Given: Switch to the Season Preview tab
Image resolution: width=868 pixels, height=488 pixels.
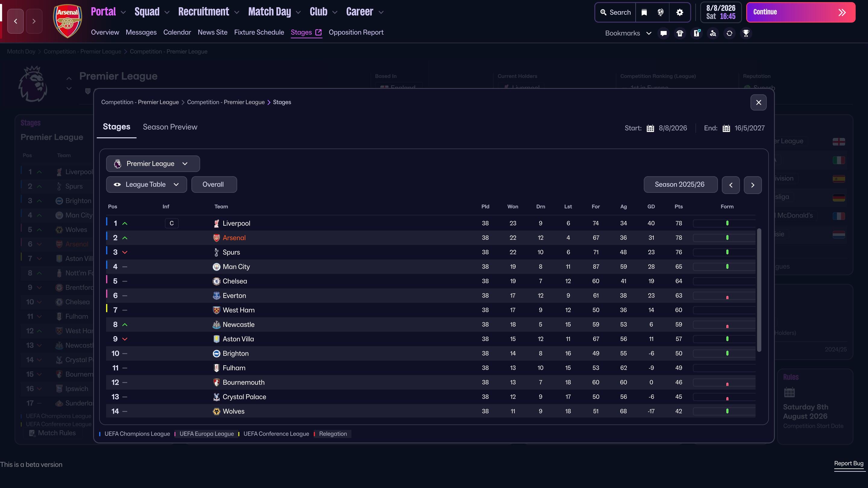Looking at the screenshot, I should point(170,127).
